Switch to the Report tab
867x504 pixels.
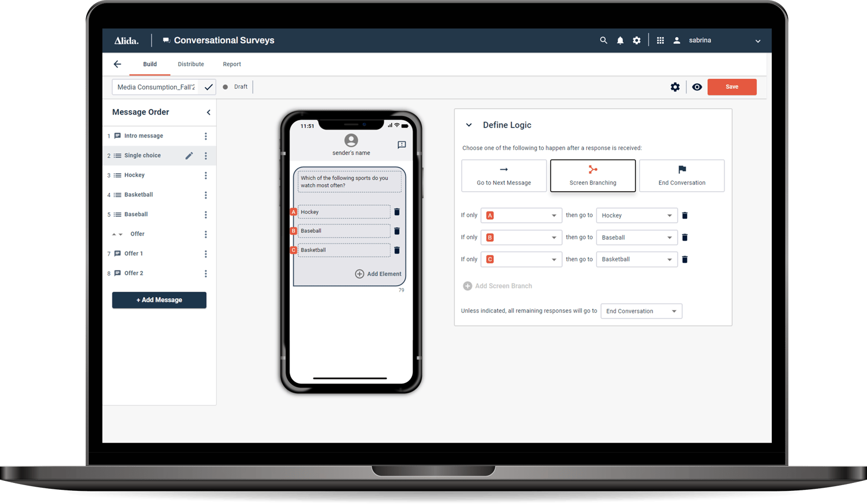(x=232, y=64)
